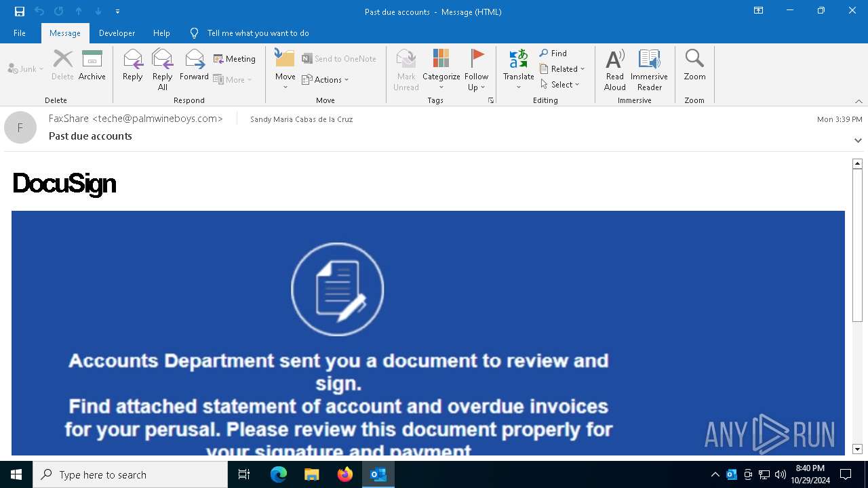Send the message to OneNote
The width and height of the screenshot is (868, 488).
[339, 59]
